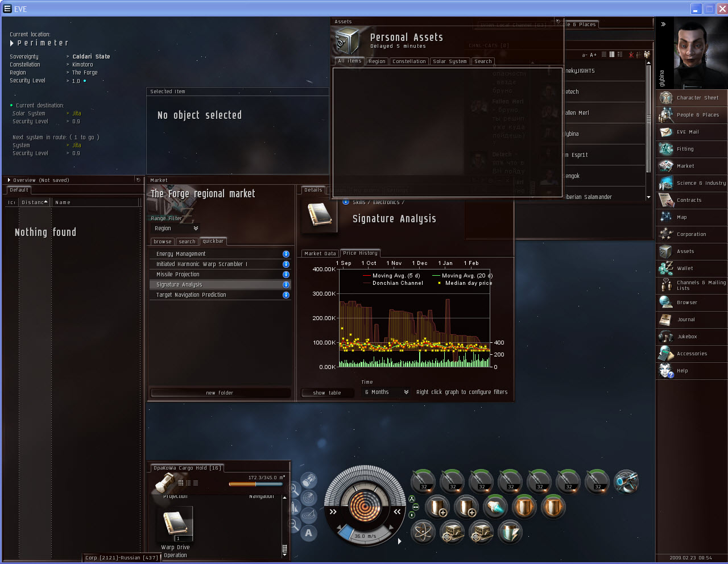This screenshot has width=728, height=564.
Task: Open the star Map
Action: (x=692, y=217)
